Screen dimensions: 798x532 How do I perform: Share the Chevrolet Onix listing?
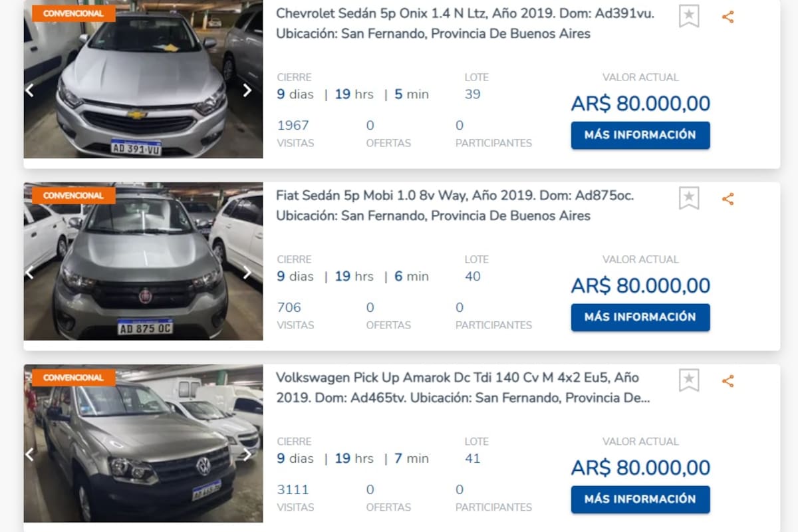tap(728, 17)
